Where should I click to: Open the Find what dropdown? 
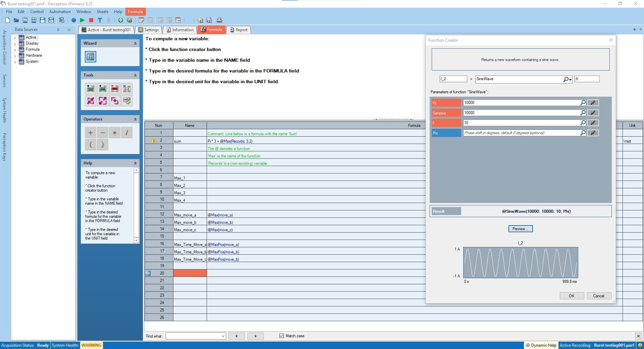223,336
